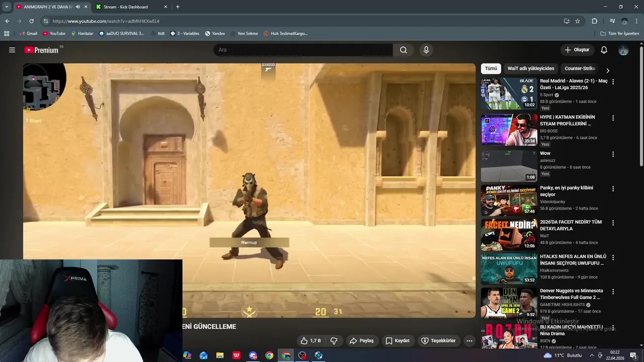Open options for HTALKS NEFES ALAN video

click(613, 257)
